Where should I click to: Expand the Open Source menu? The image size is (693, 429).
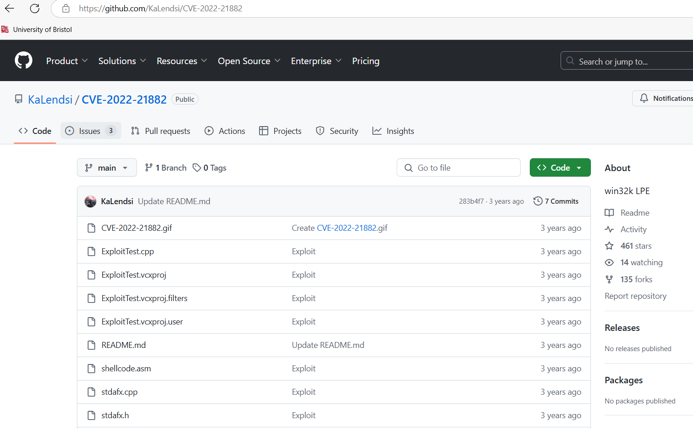[249, 61]
